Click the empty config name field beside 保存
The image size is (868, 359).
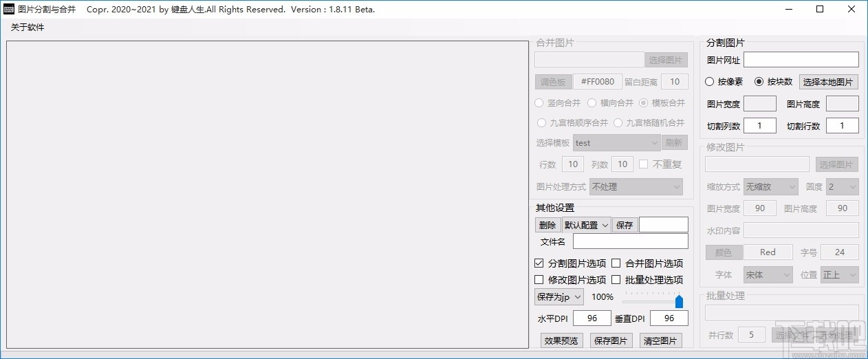663,225
